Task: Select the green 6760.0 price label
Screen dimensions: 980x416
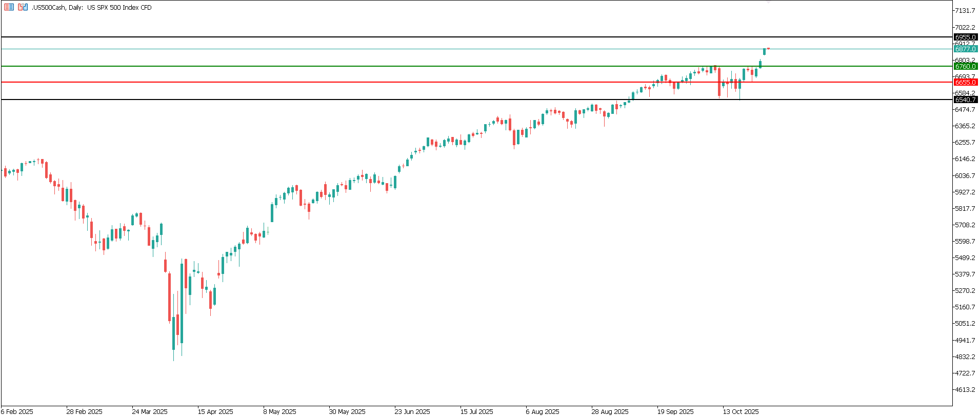Action: (965, 67)
